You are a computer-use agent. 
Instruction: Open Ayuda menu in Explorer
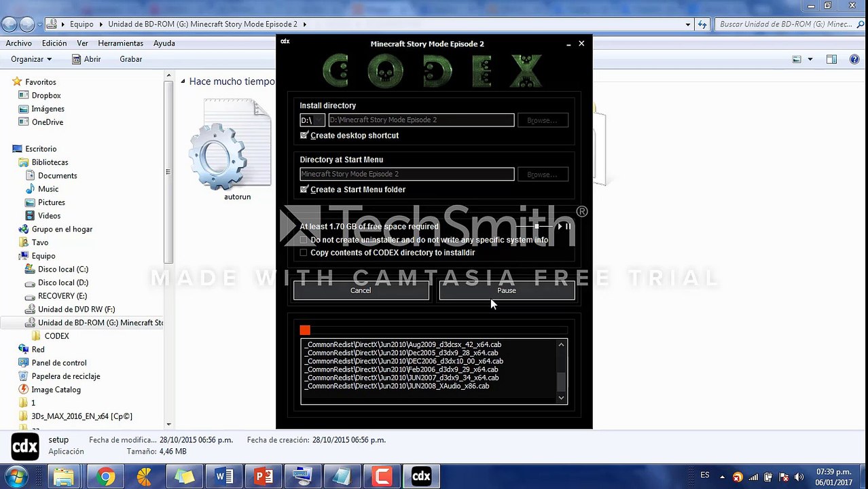164,43
